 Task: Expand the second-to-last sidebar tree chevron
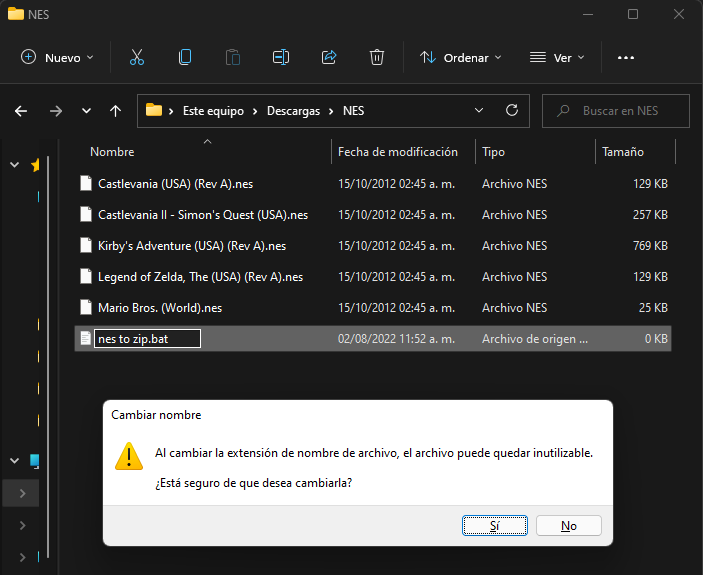click(22, 525)
